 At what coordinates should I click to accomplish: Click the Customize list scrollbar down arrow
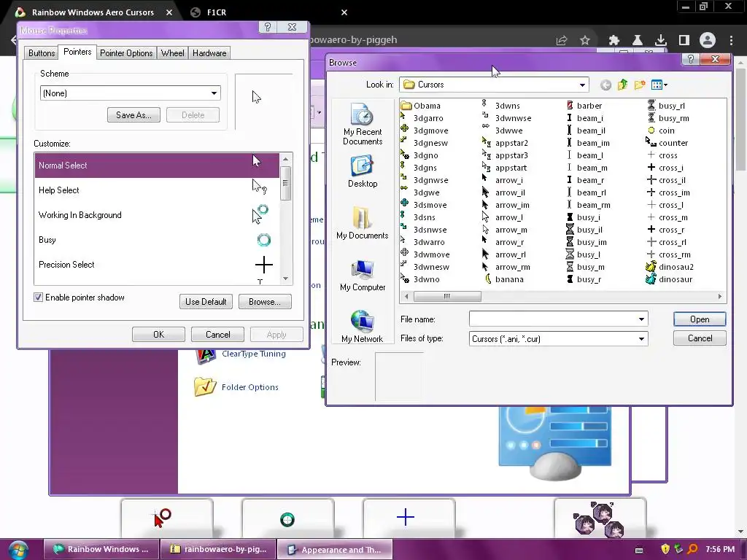[x=285, y=279]
